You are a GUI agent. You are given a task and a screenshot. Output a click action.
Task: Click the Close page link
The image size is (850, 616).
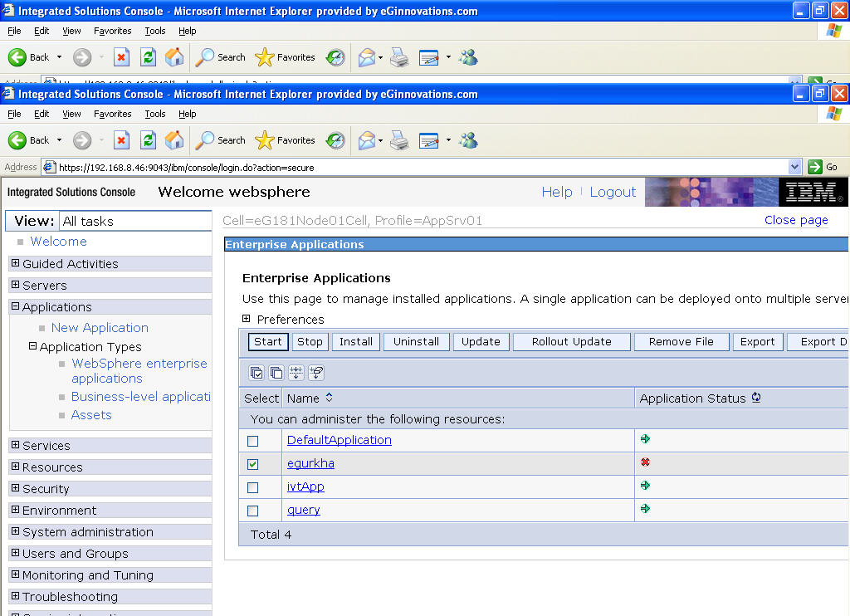(796, 220)
